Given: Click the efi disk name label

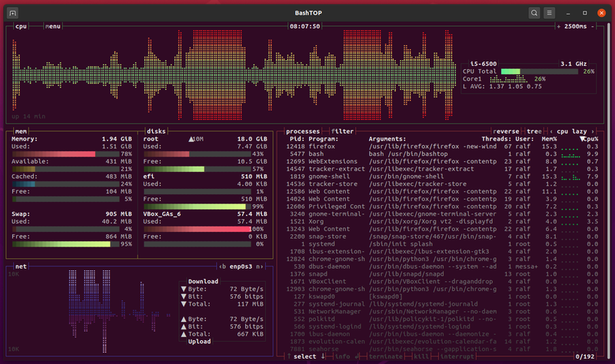Looking at the screenshot, I should [x=148, y=177].
